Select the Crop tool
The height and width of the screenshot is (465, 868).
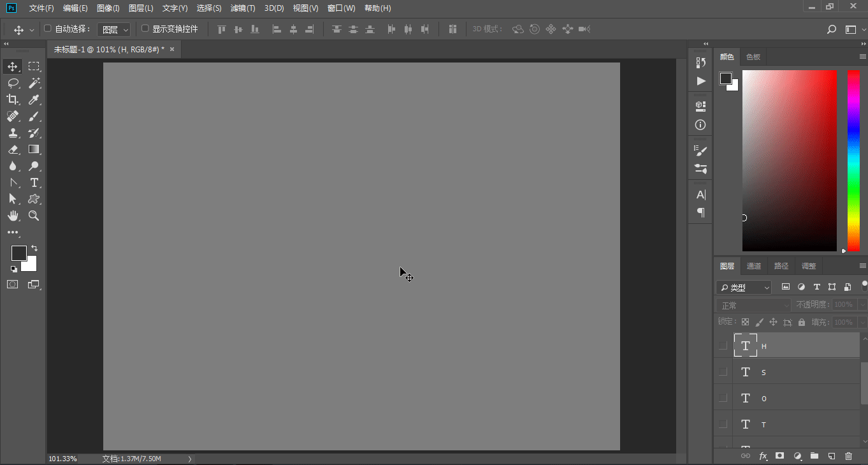point(13,100)
